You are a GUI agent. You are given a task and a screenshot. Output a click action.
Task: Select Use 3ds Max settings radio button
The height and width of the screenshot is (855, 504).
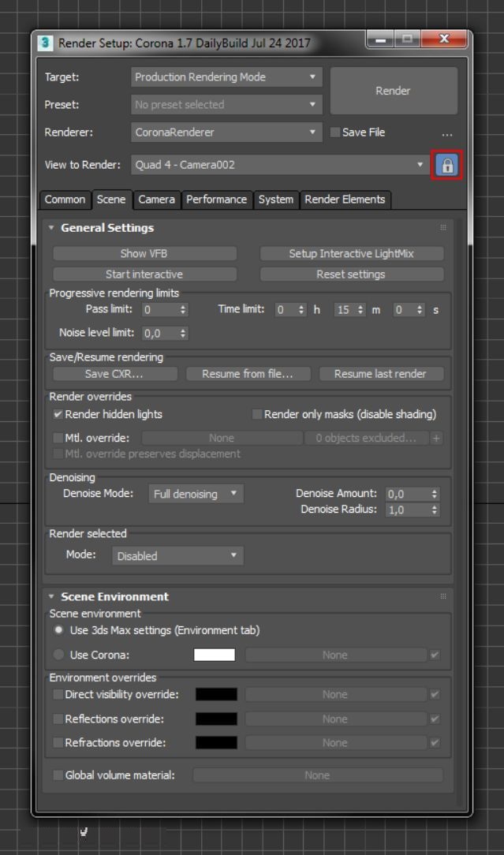[58, 630]
